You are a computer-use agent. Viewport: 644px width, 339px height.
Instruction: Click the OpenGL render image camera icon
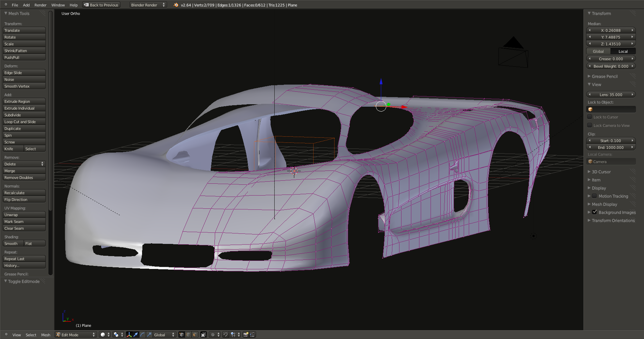(246, 335)
